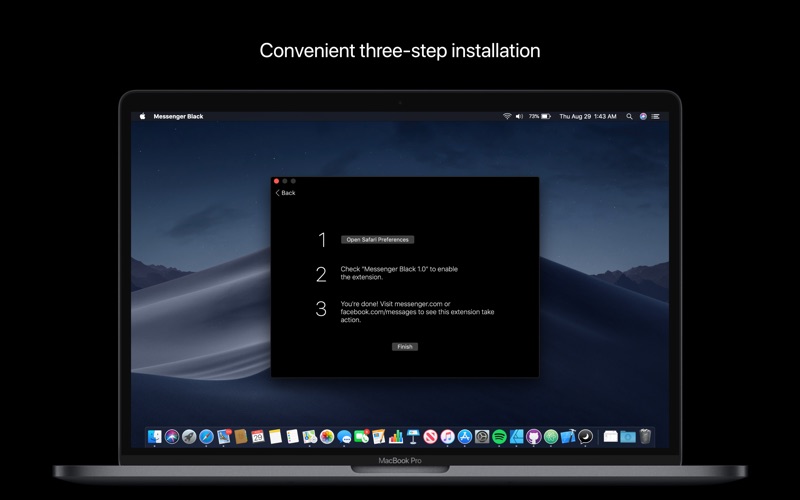Open Messages chat bubble in dock
800x500 pixels.
(344, 437)
